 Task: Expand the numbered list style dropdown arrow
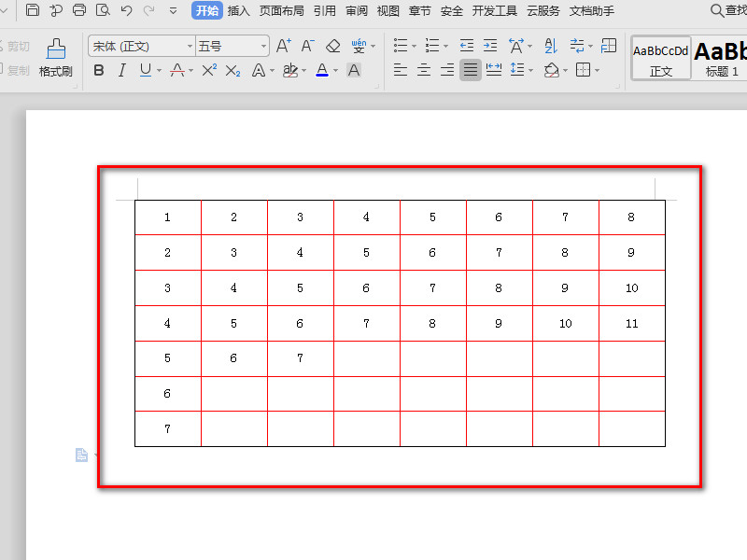click(x=446, y=46)
